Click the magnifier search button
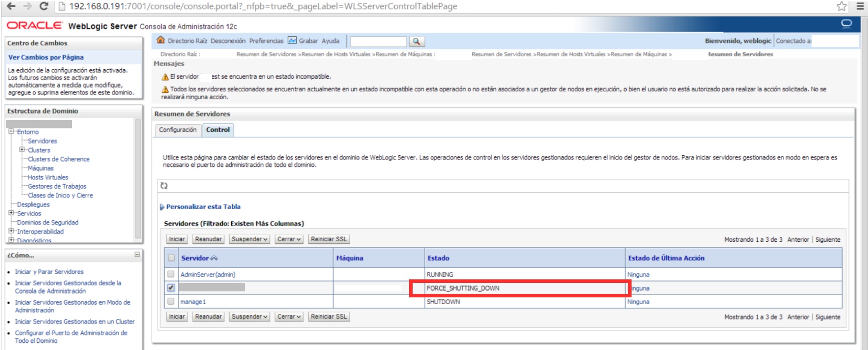The image size is (868, 350). click(x=416, y=42)
